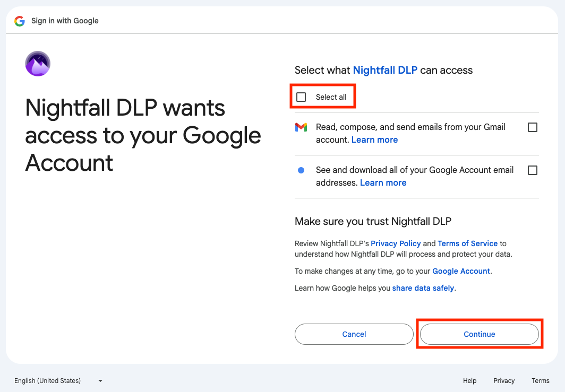565x392 pixels.
Task: Click the Cancel button
Action: (x=354, y=334)
